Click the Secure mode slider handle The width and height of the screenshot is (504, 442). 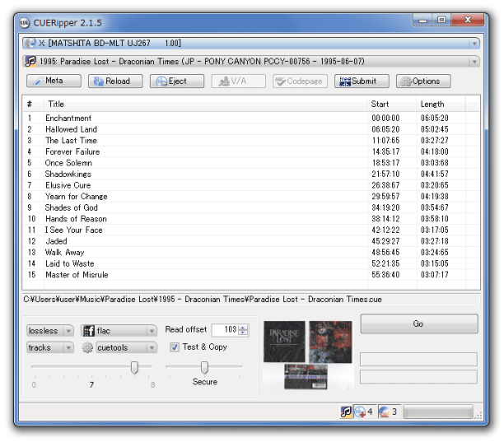(x=204, y=367)
